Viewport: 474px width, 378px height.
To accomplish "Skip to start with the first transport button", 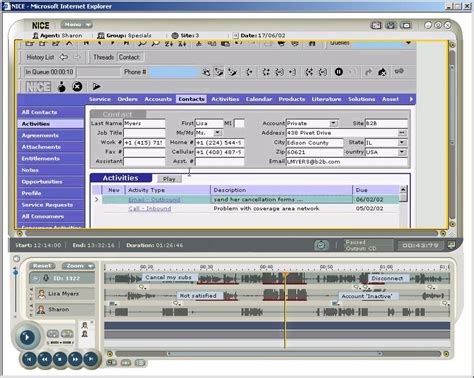I will pyautogui.click(x=29, y=359).
